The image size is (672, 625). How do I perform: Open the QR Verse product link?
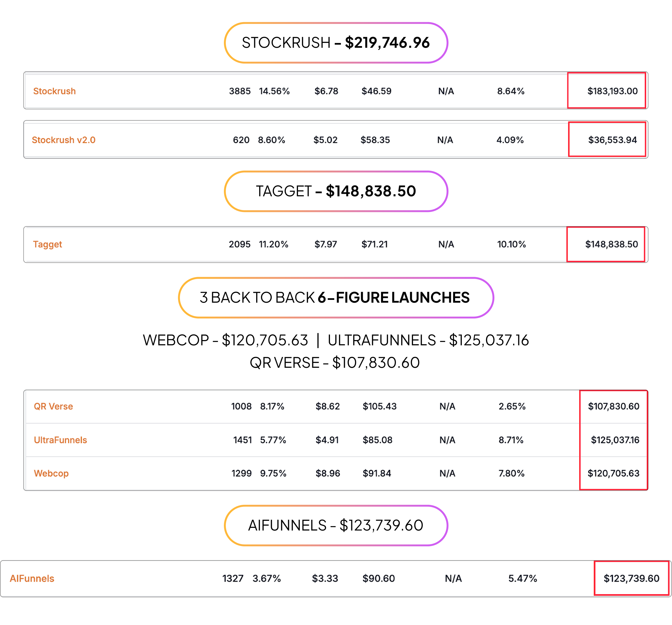(53, 406)
